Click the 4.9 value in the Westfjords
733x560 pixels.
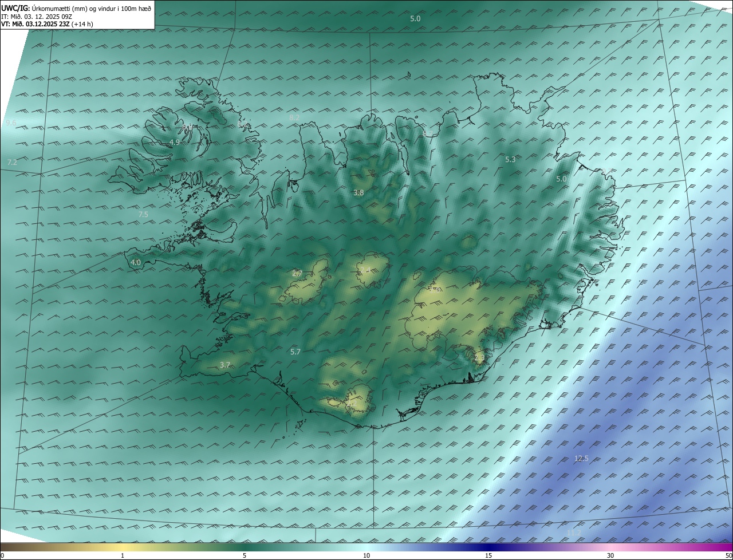pyautogui.click(x=175, y=142)
